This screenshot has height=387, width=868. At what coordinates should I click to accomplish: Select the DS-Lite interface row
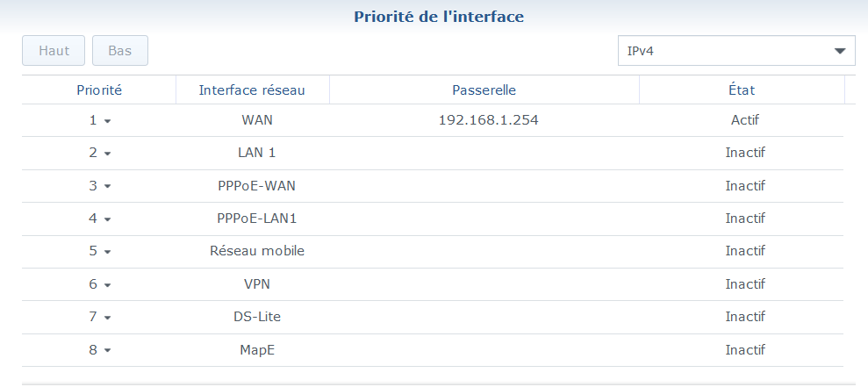coord(256,317)
